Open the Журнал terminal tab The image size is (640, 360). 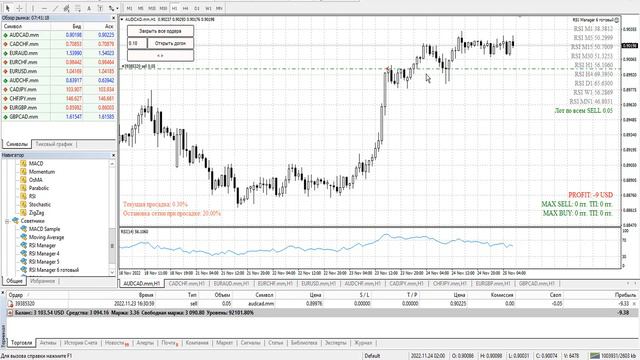point(363,343)
